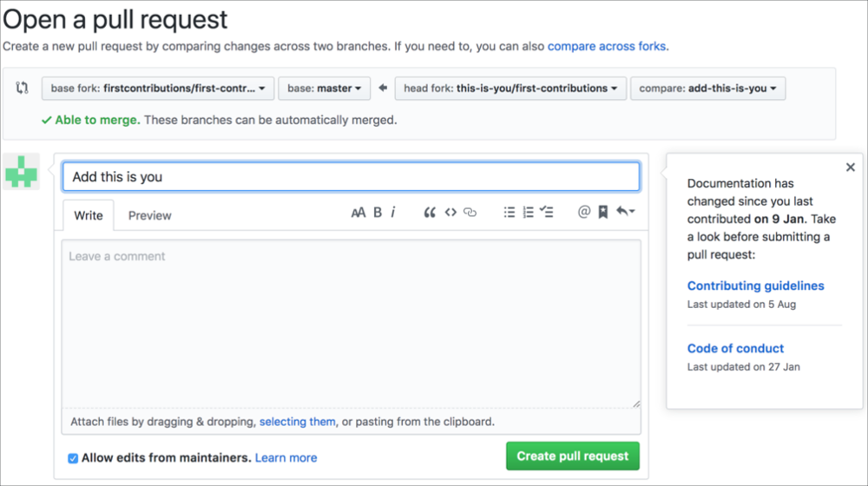Switch to the Write tab
Screen dimensions: 868x486
(x=89, y=215)
